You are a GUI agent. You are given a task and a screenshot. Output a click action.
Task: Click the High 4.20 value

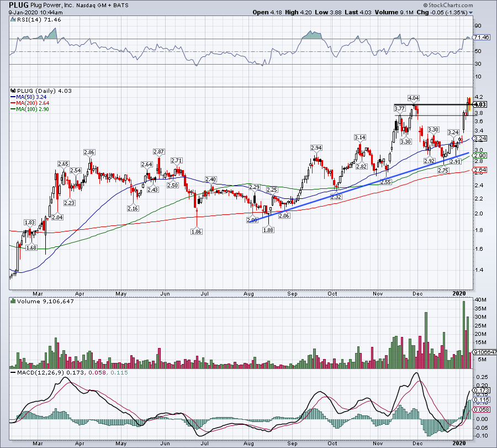[298, 12]
